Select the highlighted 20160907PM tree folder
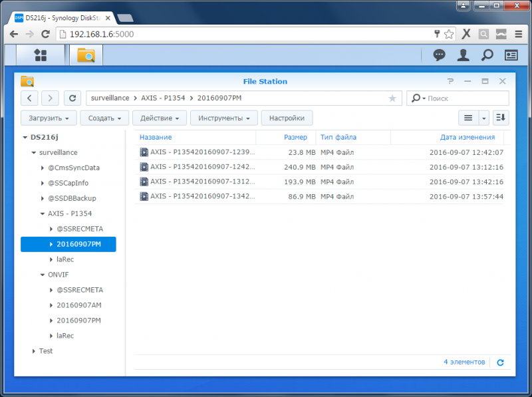Screen dimensions: 532x397 coord(68,244)
